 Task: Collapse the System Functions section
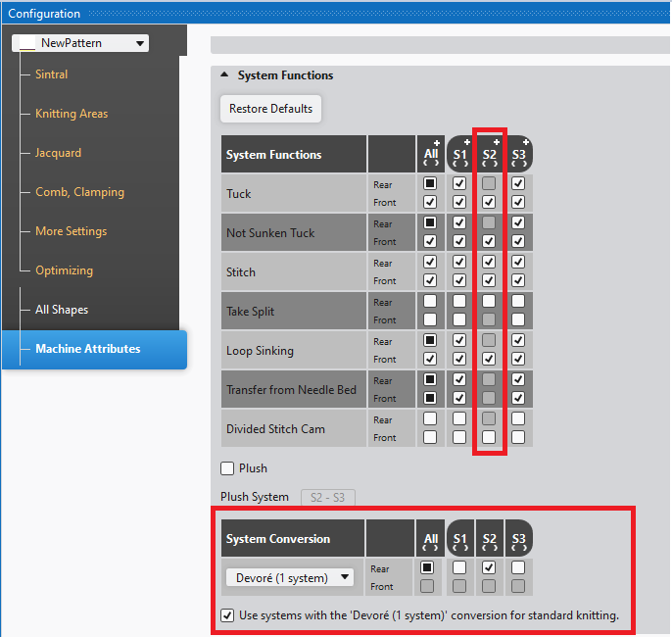pyautogui.click(x=223, y=75)
